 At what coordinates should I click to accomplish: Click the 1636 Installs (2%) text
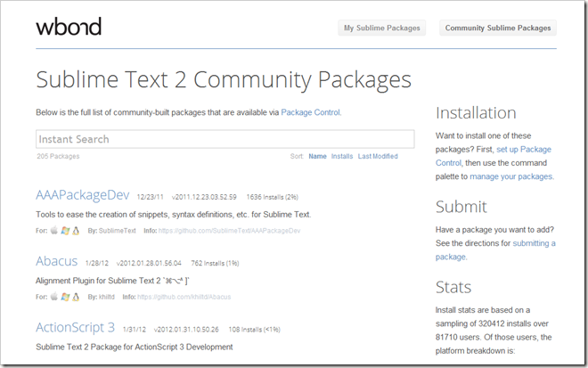272,197
